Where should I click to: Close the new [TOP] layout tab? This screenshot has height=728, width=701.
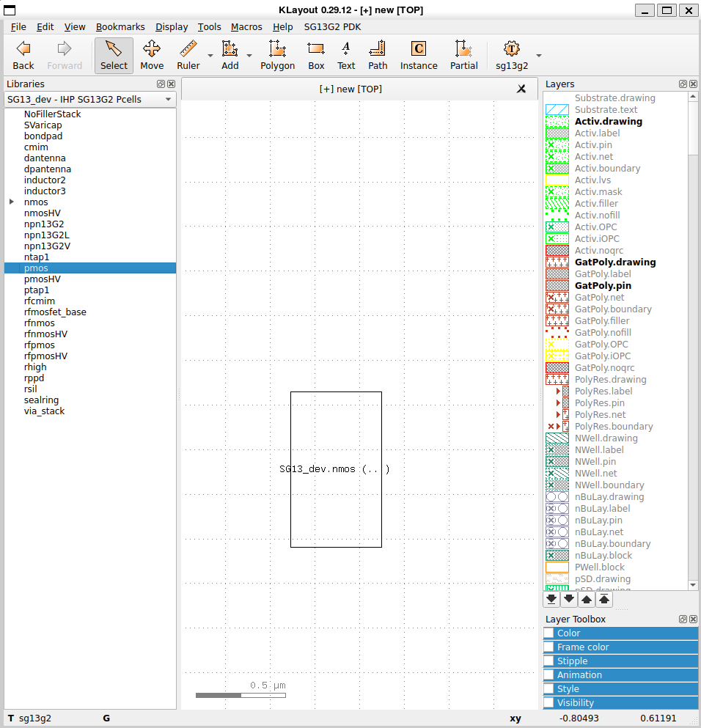tap(521, 89)
